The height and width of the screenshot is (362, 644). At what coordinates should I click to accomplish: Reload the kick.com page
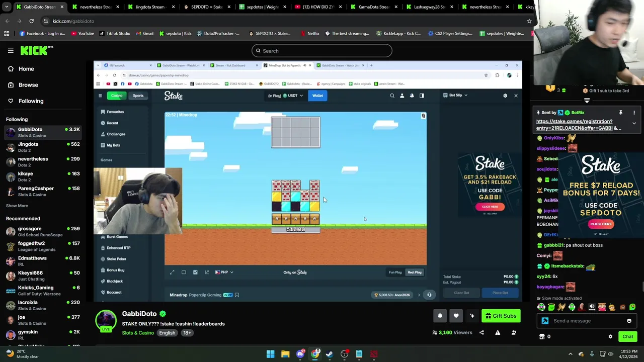pos(31,21)
